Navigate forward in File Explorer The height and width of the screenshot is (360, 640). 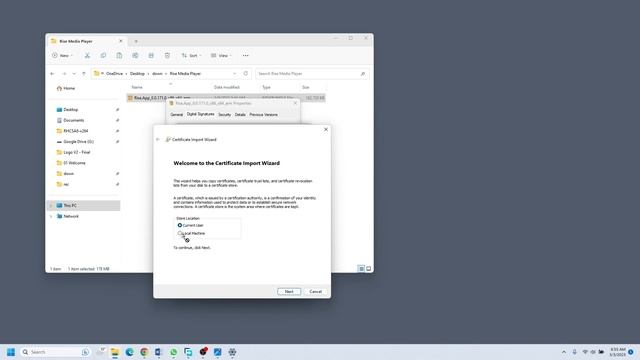click(x=64, y=74)
